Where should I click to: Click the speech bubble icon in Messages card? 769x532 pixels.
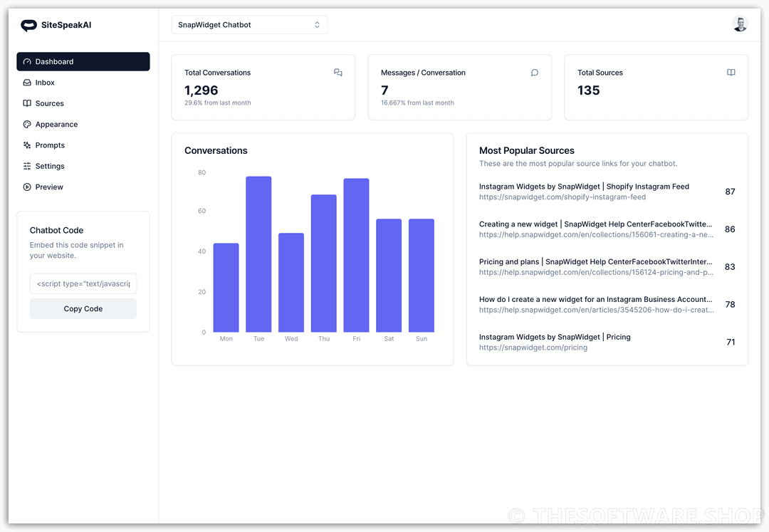click(x=535, y=73)
